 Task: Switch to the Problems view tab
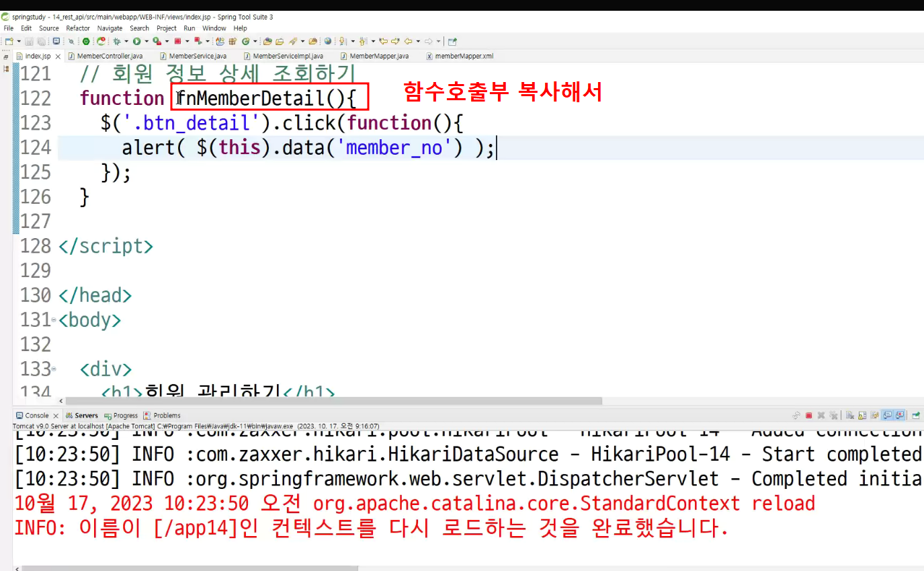pos(162,416)
